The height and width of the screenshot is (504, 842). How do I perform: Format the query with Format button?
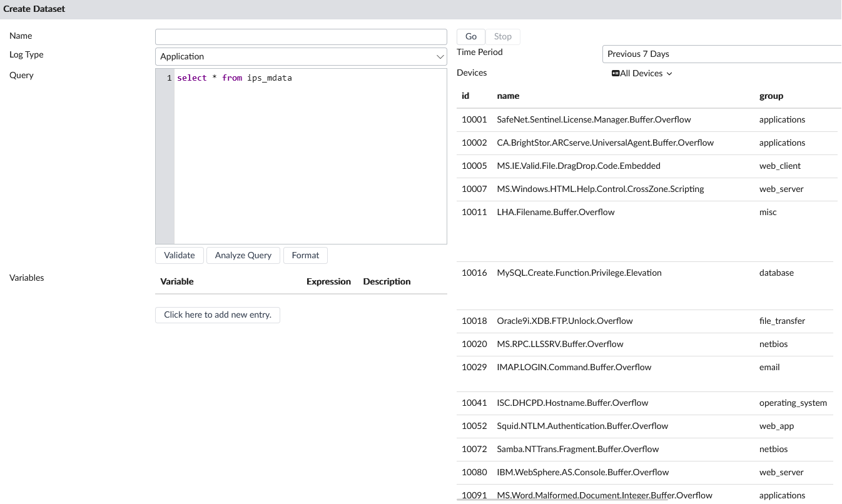tap(305, 255)
